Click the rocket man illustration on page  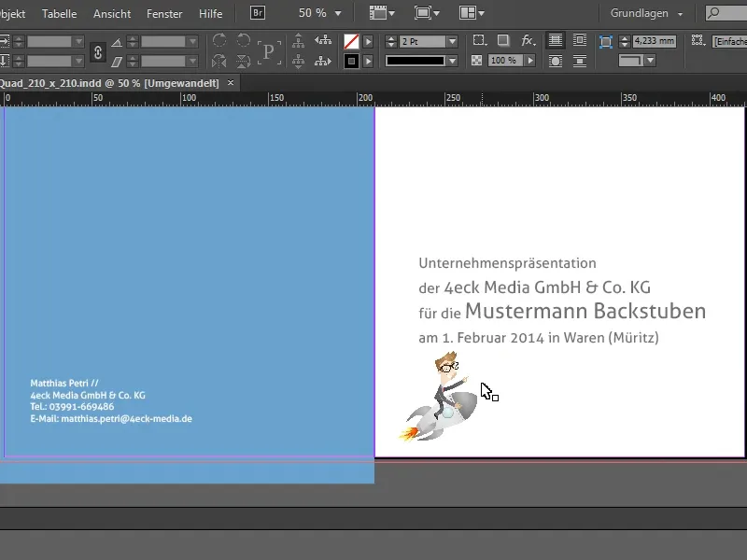[438, 397]
